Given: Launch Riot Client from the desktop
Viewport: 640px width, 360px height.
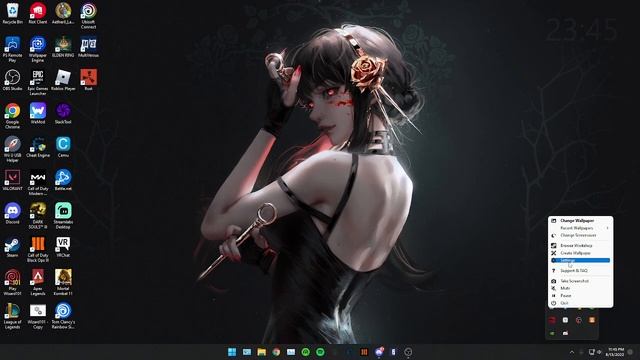Looking at the screenshot, I should [x=38, y=13].
